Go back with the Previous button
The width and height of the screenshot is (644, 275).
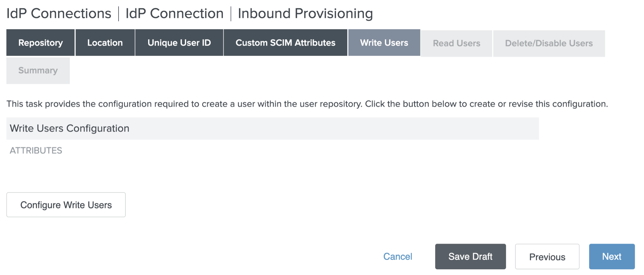(547, 256)
